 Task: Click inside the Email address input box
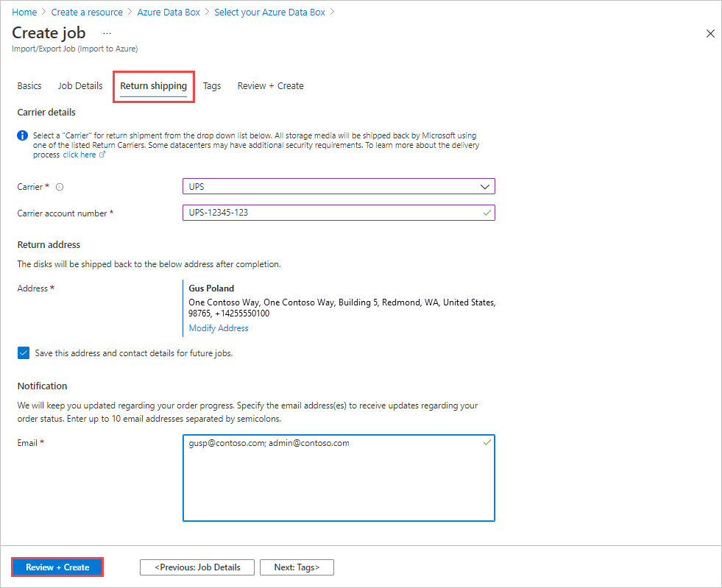(339, 478)
